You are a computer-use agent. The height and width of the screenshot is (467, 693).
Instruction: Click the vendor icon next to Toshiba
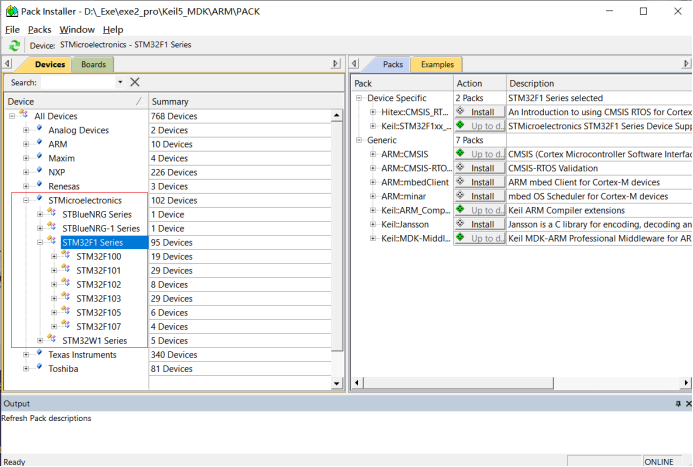pos(39,368)
